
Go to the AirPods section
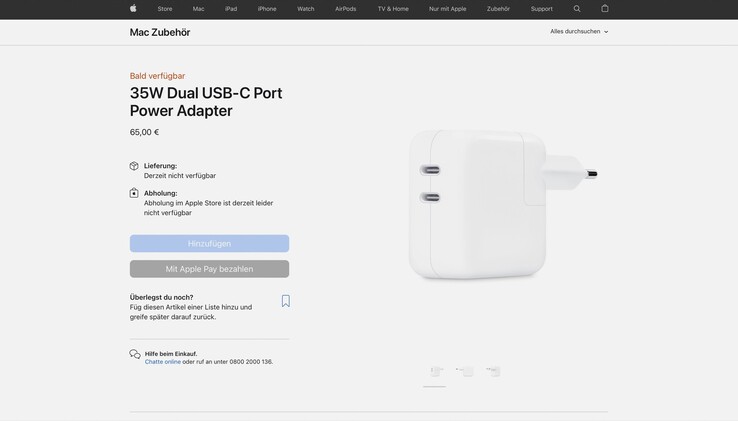coord(345,9)
